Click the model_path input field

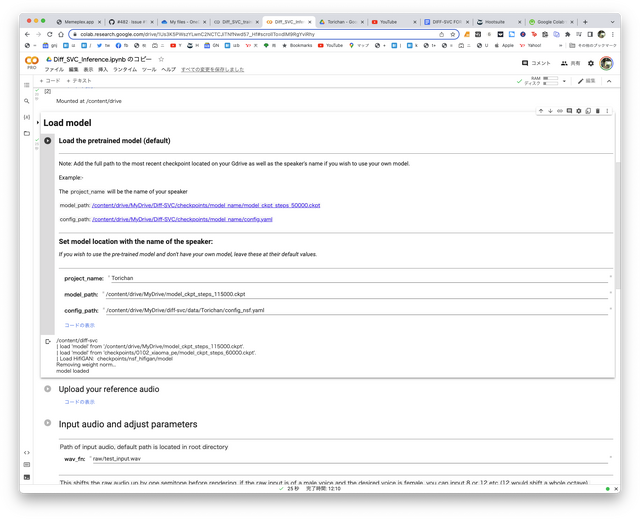click(356, 294)
